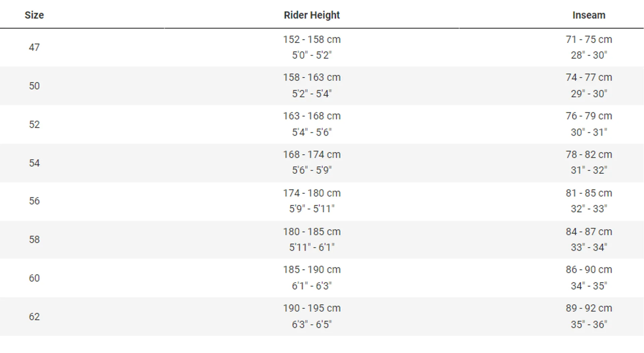Click the 5'4" - 5'6" height text
The height and width of the screenshot is (353, 644).
pos(312,132)
